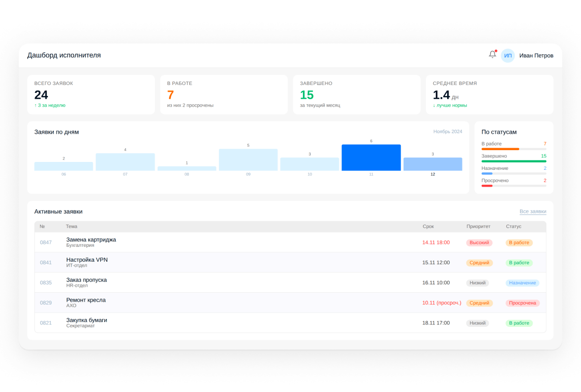The image size is (581, 392).
Task: Select the chart bar for day 12
Action: click(x=432, y=164)
